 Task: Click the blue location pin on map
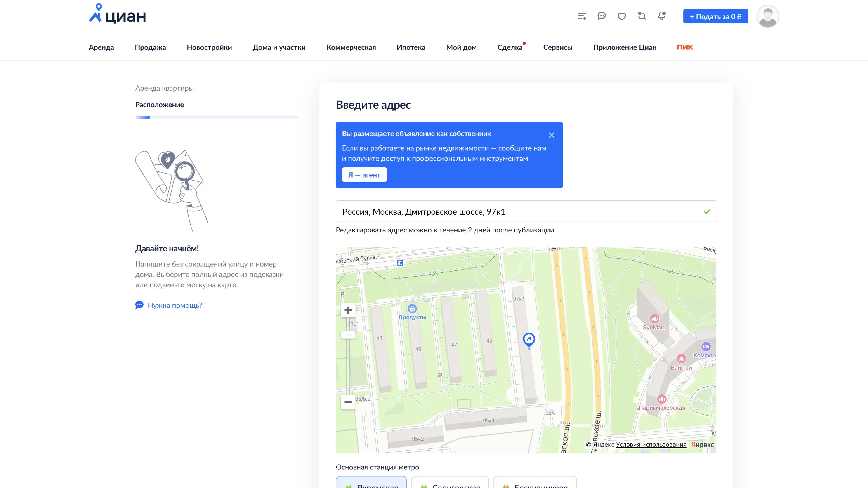[x=529, y=340]
